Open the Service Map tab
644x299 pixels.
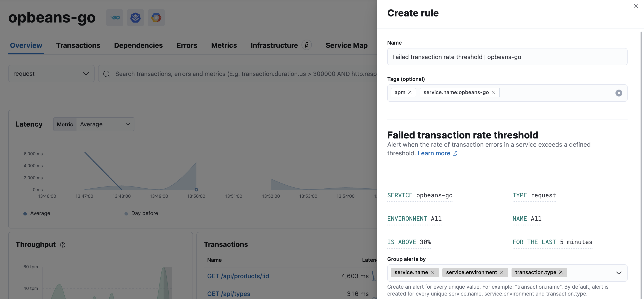346,45
